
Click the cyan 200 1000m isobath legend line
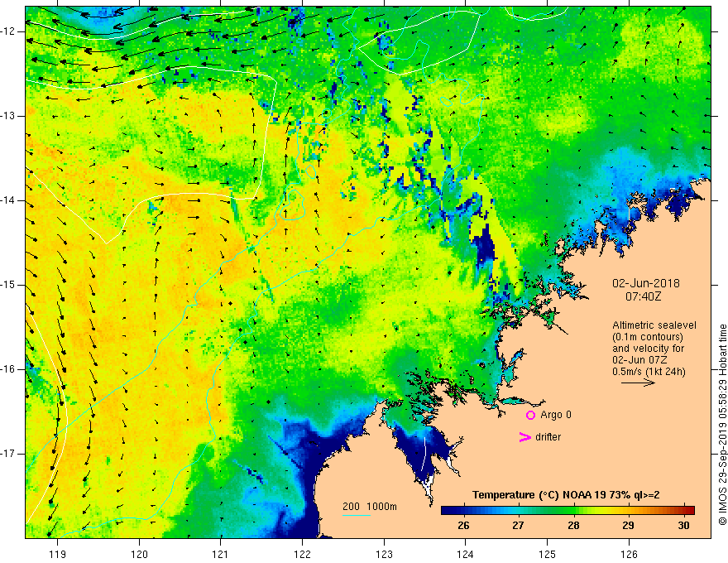pyautogui.click(x=357, y=515)
